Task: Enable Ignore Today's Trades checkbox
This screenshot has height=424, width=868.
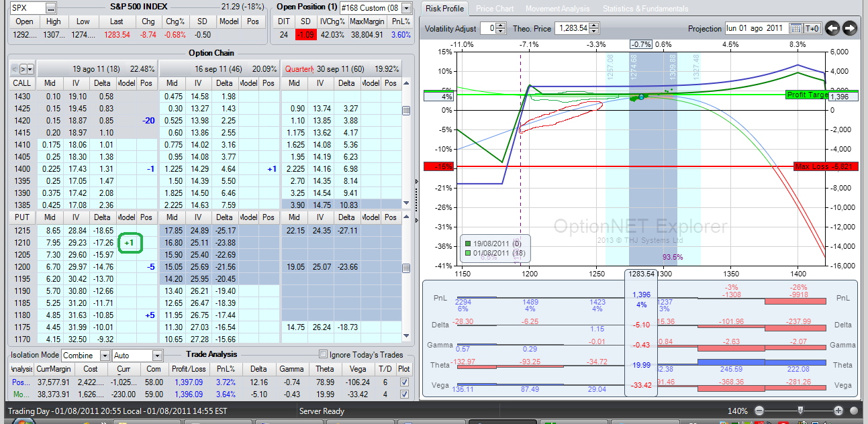Action: click(x=324, y=354)
